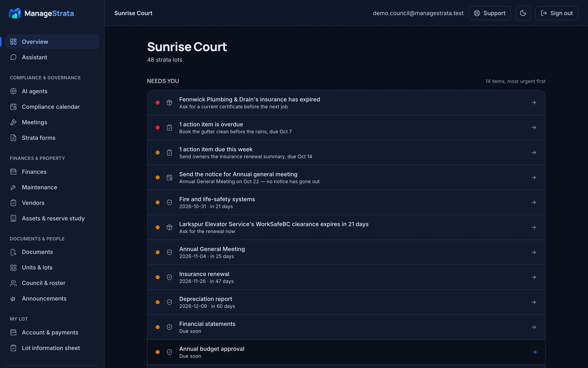Open arrow for Annual budget approval row

534,352
